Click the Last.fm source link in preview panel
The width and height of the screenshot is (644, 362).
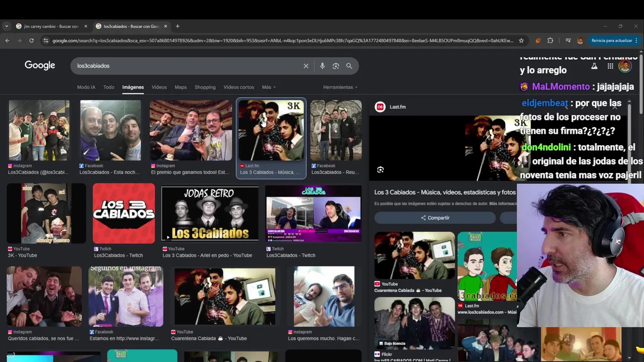coord(397,107)
